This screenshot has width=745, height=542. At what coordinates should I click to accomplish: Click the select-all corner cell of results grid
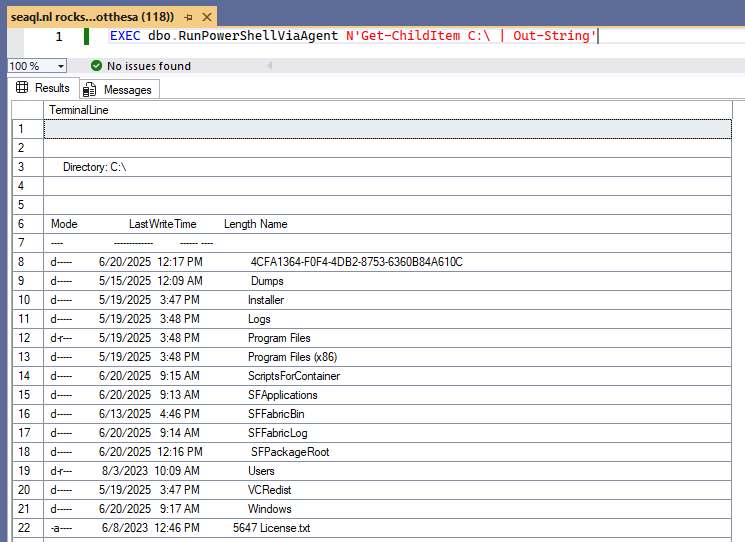(28, 110)
